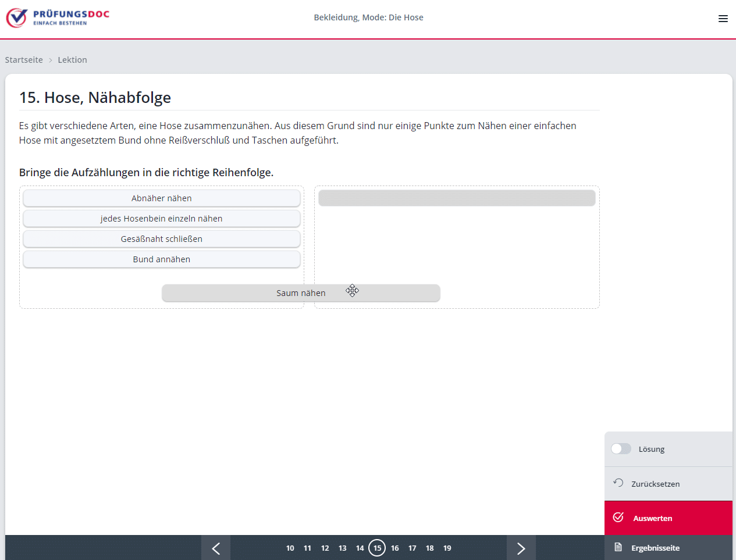Image resolution: width=736 pixels, height=560 pixels.
Task: Select question 16 in the pager
Action: pyautogui.click(x=394, y=548)
